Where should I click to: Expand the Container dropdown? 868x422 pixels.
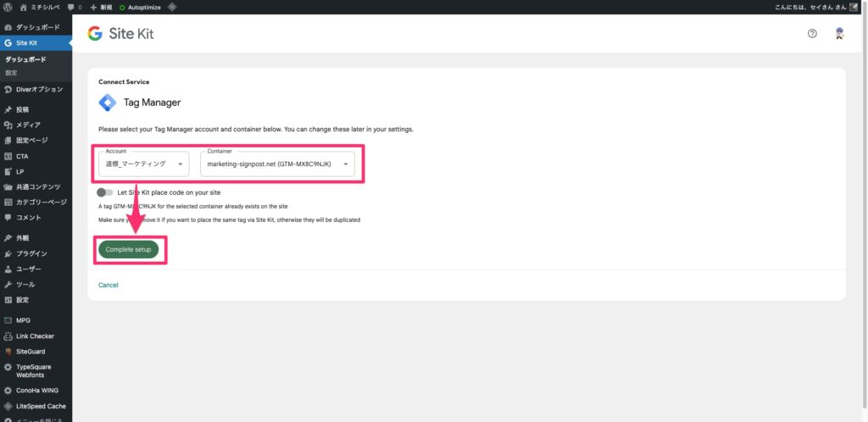pyautogui.click(x=277, y=163)
